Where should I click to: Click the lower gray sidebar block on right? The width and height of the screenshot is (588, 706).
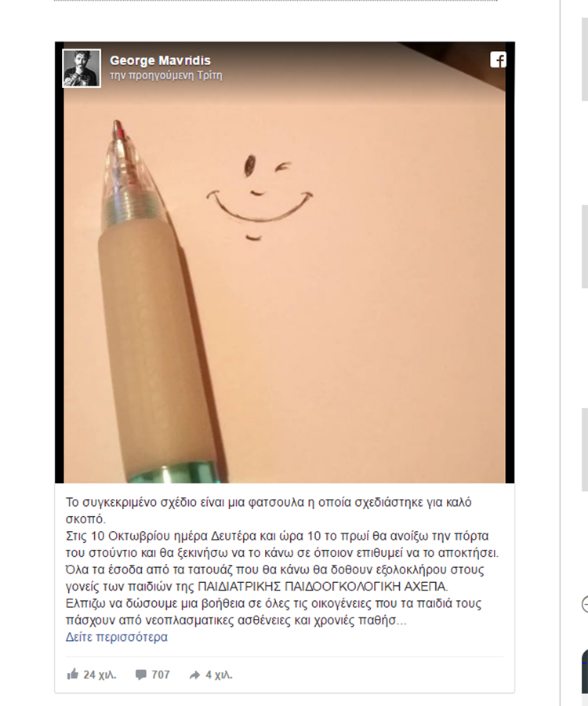(x=585, y=449)
